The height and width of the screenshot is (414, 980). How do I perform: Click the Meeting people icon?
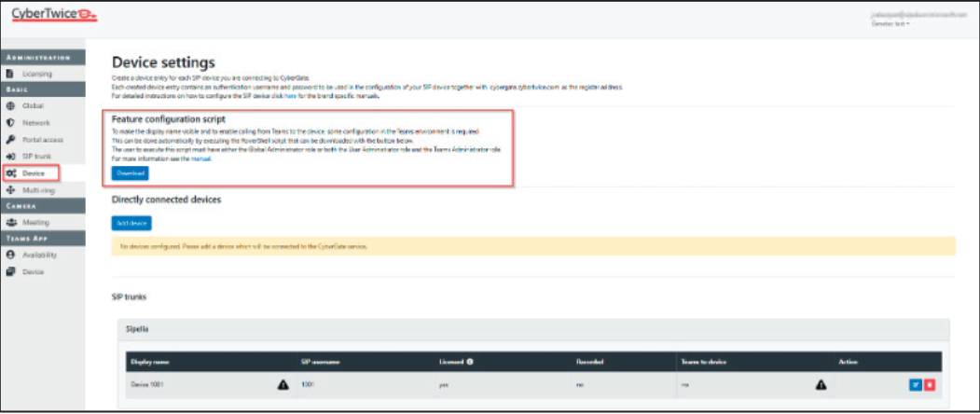10,222
